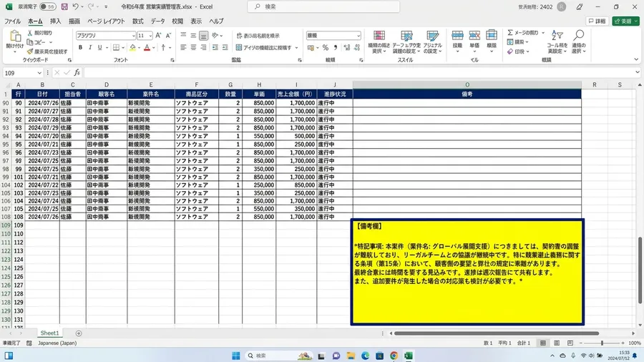Screen dimensions: 644x362
Task: Toggle Italic formatting
Action: click(x=90, y=48)
